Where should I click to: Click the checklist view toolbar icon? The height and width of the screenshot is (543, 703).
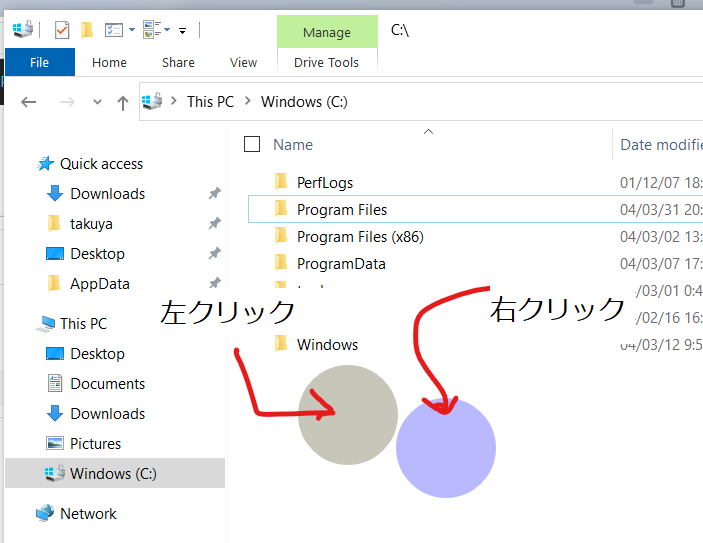[114, 30]
